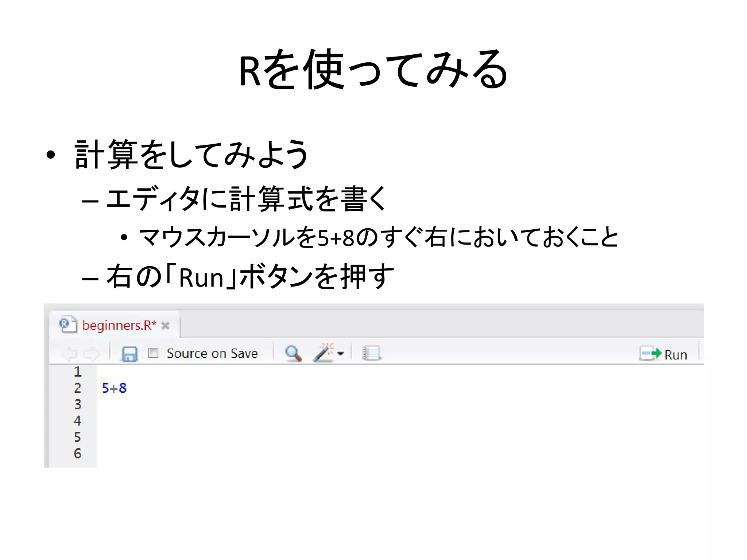Click the Run button in editor toolbar
Viewport: 747px width, 560px height.
coord(663,354)
